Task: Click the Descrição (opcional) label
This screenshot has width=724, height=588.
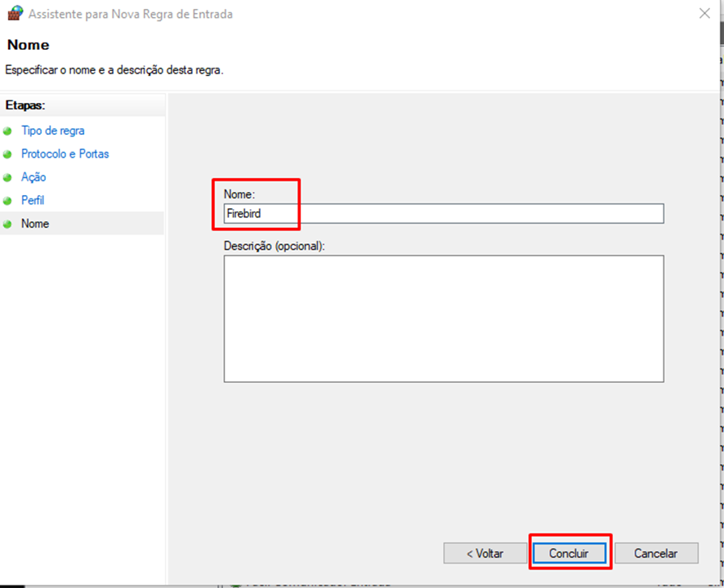Action: pyautogui.click(x=275, y=246)
